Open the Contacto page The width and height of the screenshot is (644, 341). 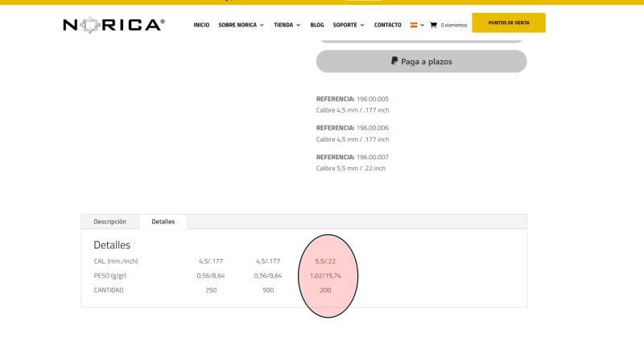point(387,25)
